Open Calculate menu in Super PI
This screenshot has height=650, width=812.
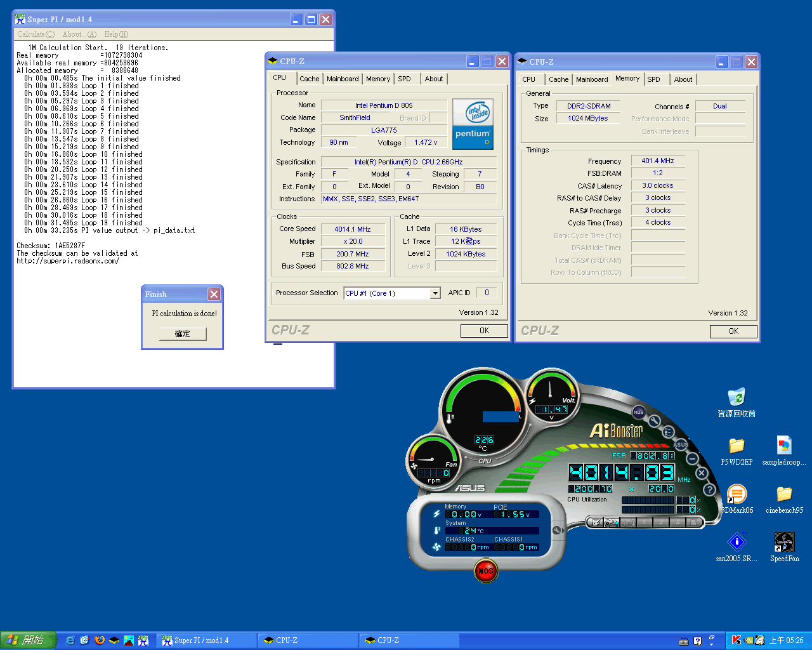pos(36,34)
